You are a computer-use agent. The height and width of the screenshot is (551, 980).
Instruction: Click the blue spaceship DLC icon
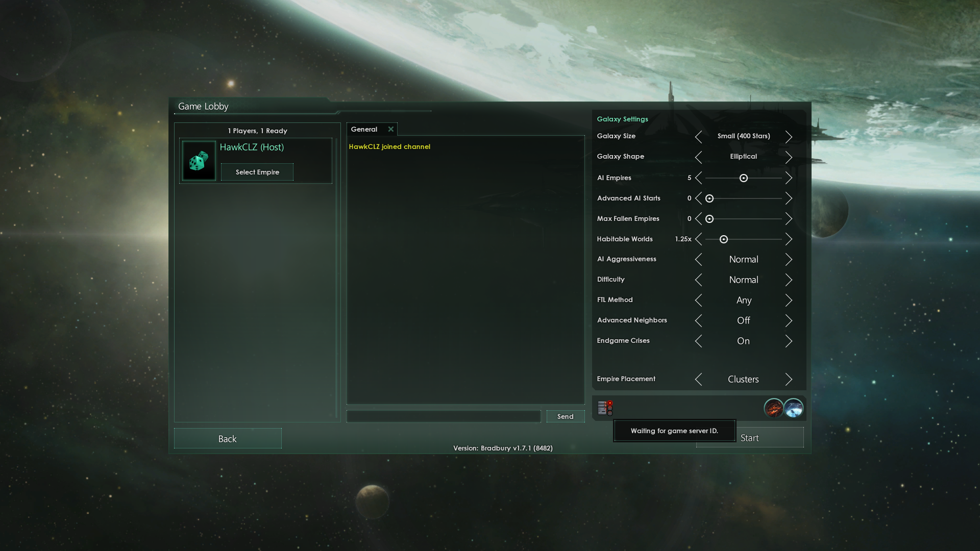point(793,408)
